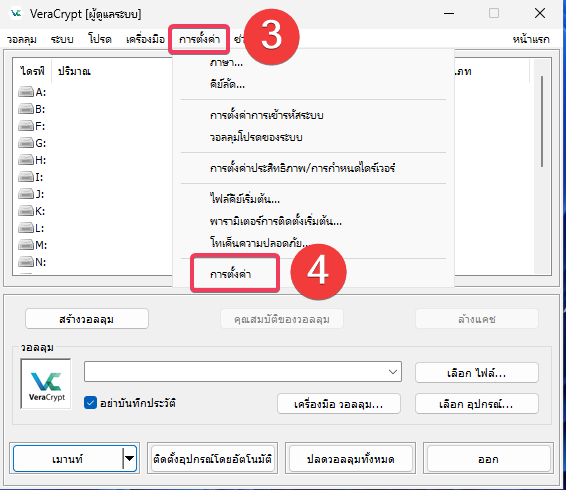Click the VeraCrypt logo in the volume section
Image resolution: width=566 pixels, height=490 pixels.
tap(46, 384)
